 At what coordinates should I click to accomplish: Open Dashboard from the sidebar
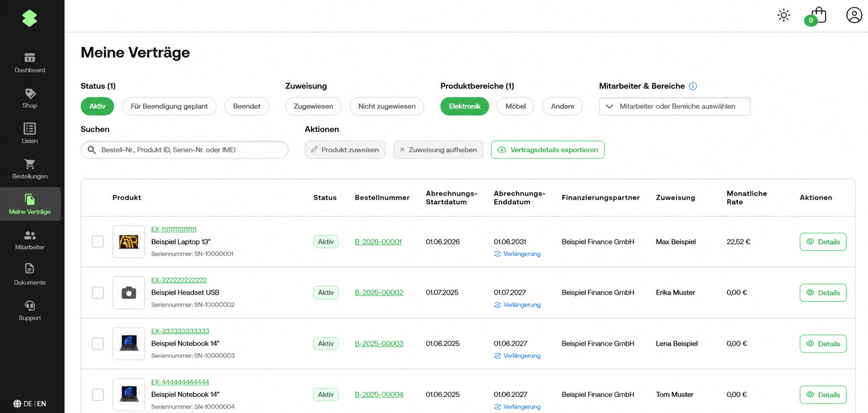(30, 63)
